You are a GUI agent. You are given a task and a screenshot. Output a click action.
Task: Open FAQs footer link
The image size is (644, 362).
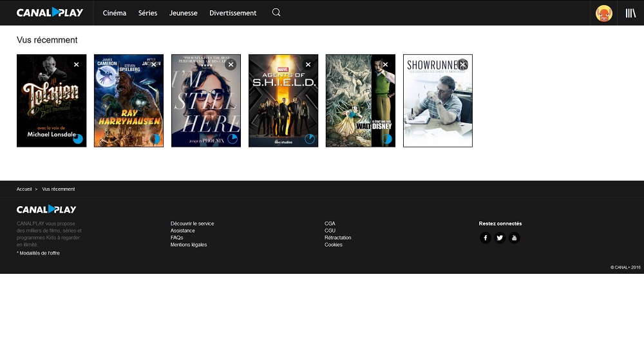(x=177, y=238)
